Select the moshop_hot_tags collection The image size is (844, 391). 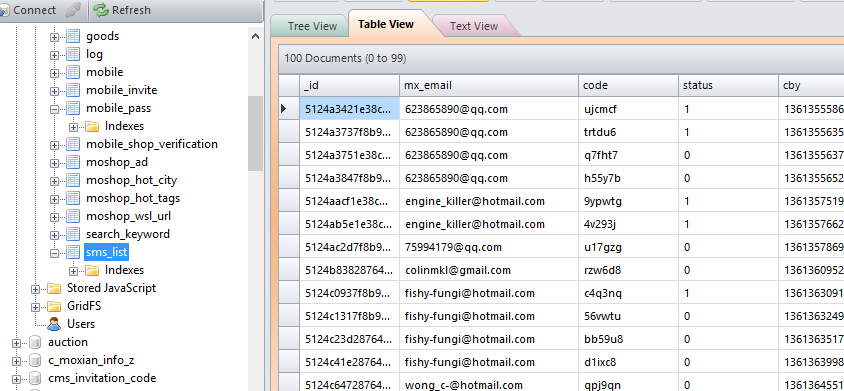(133, 198)
